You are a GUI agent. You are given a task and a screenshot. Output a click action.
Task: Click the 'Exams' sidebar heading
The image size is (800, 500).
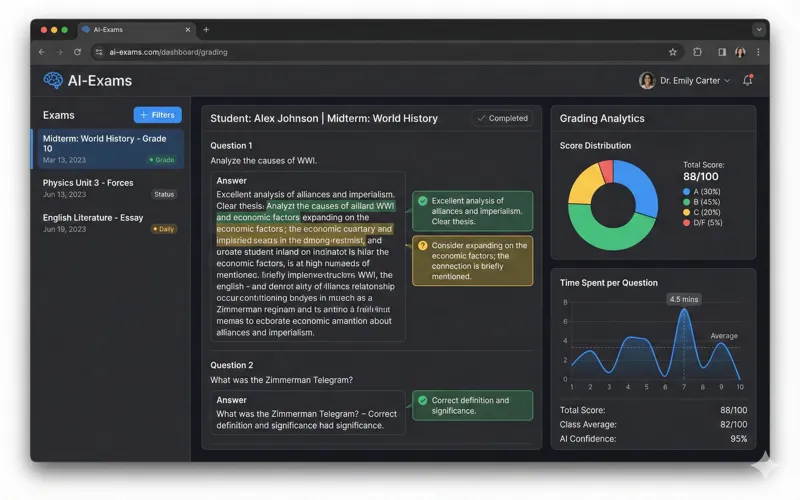coord(59,115)
